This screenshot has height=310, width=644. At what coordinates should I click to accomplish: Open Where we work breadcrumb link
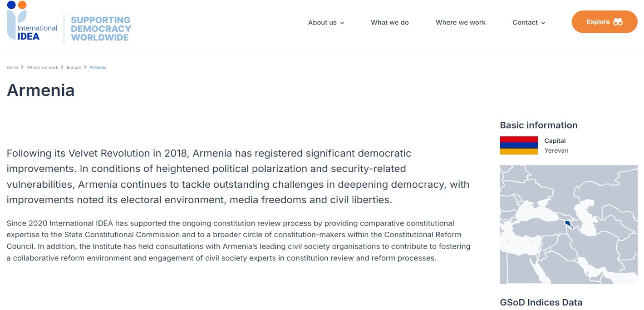pyautogui.click(x=42, y=67)
